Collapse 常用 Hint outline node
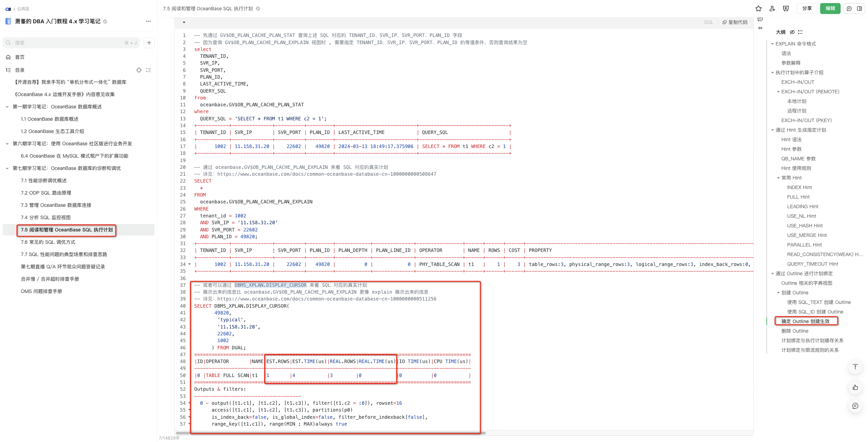 point(778,178)
